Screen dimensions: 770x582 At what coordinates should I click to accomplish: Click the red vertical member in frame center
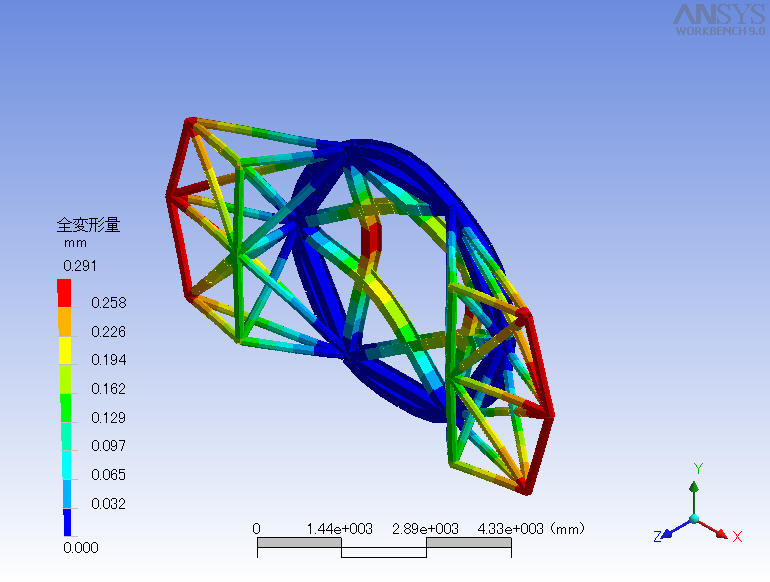(371, 239)
